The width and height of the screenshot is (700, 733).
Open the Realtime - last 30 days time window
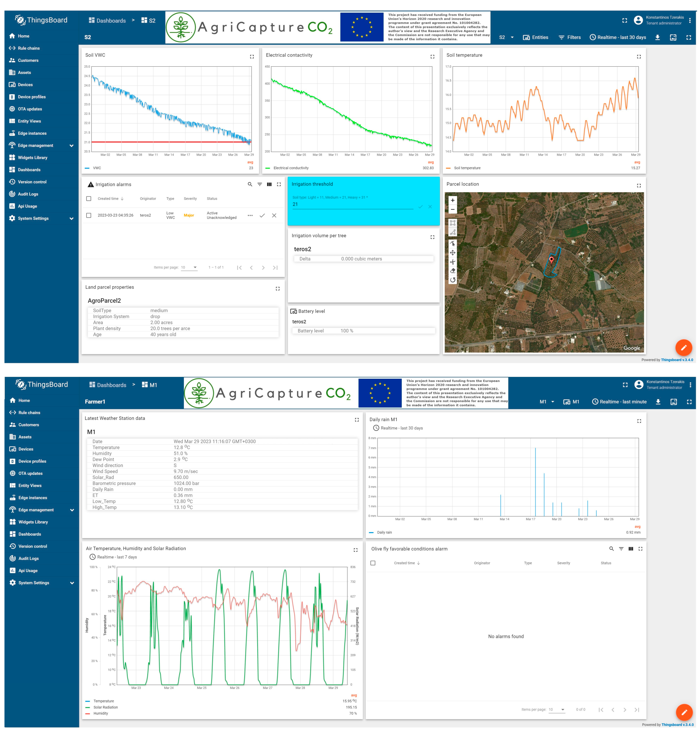pos(618,37)
